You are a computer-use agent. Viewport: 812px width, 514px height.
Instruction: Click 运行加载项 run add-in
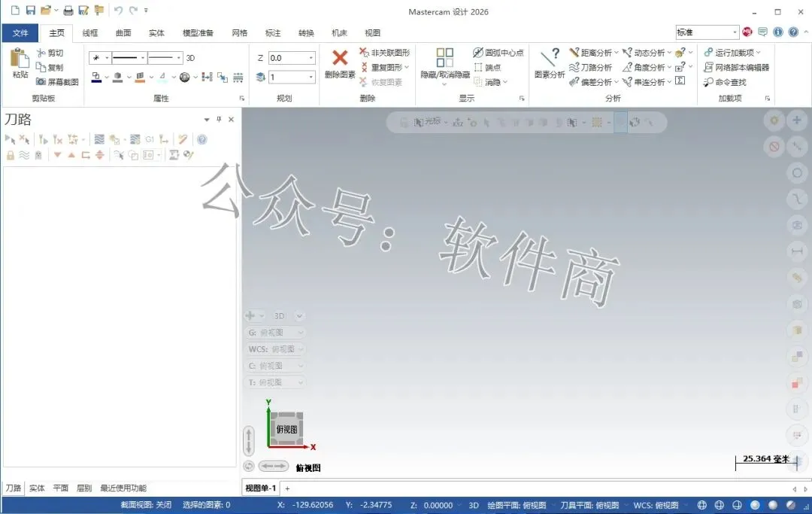729,53
